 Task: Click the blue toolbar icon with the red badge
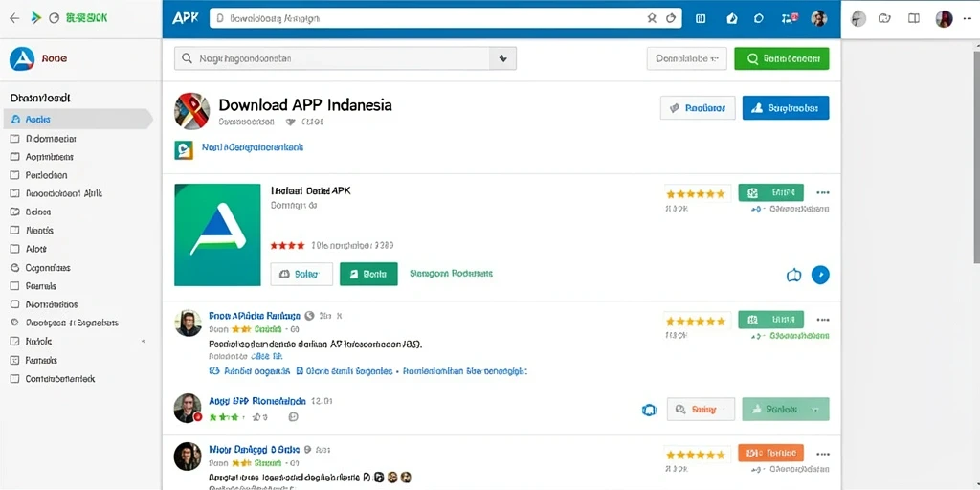point(790,18)
